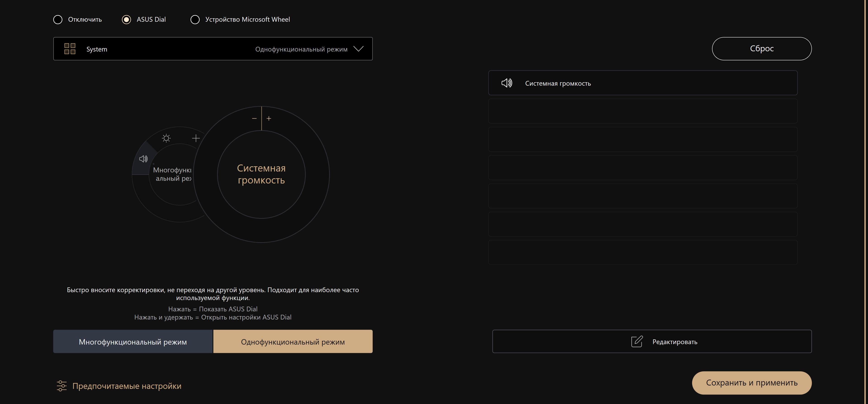Open the Однофункциональный режим dropdown label

click(x=301, y=49)
